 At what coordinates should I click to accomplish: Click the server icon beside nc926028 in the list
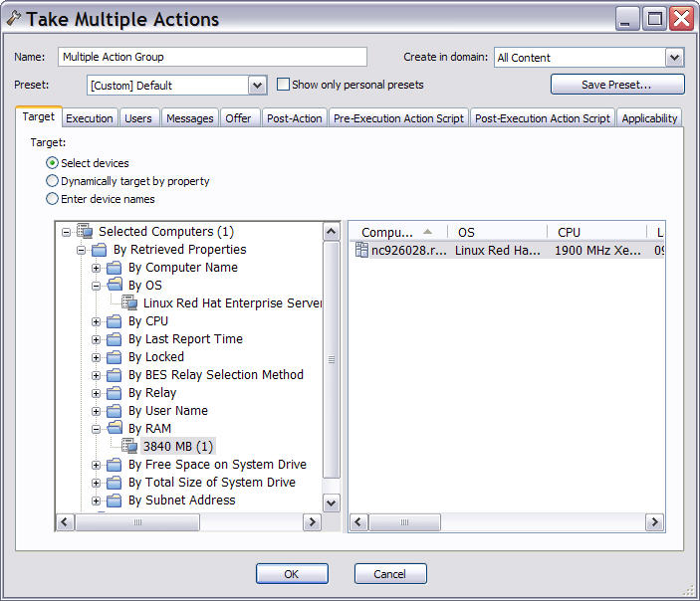(x=361, y=250)
